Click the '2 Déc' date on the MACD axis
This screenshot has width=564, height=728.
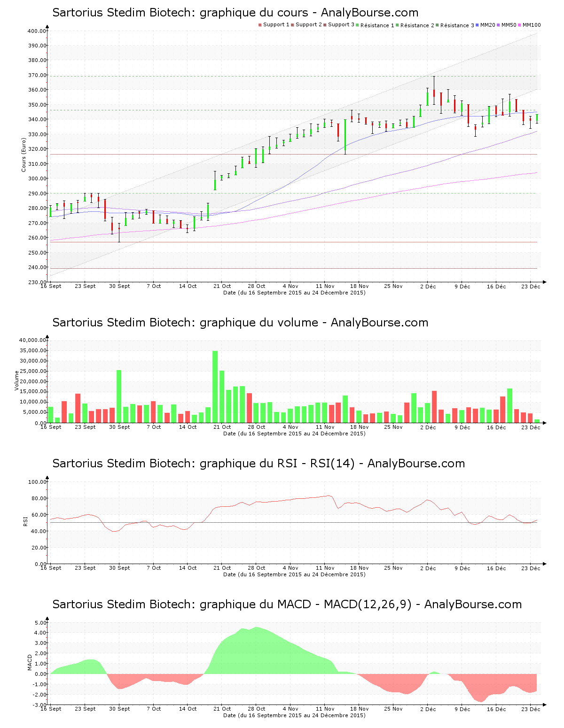pos(428,709)
